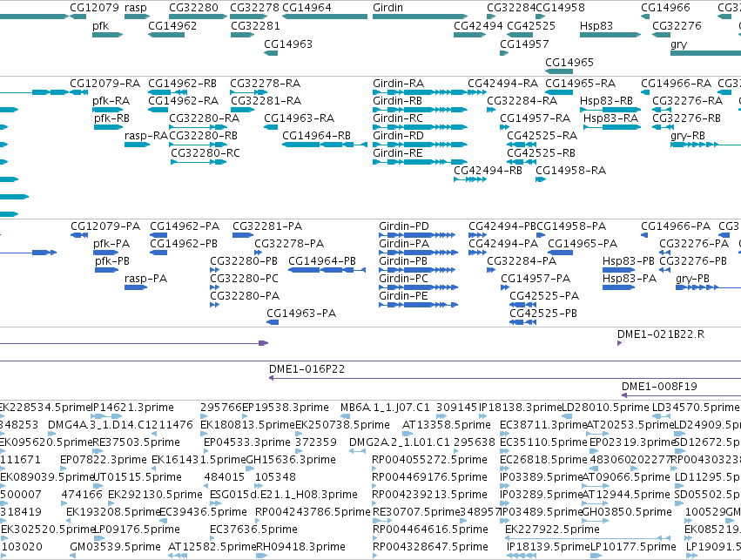
Task: Click transcript Hsp83-RA
Action: (x=612, y=126)
